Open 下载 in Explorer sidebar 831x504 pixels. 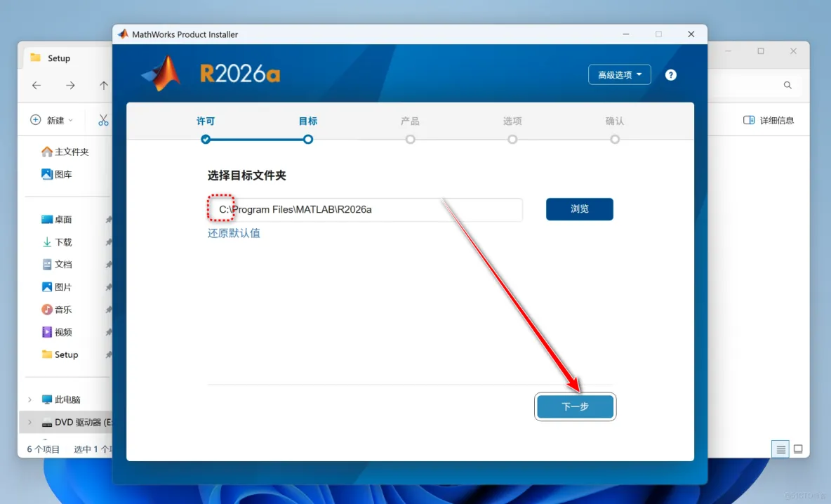[x=57, y=242]
